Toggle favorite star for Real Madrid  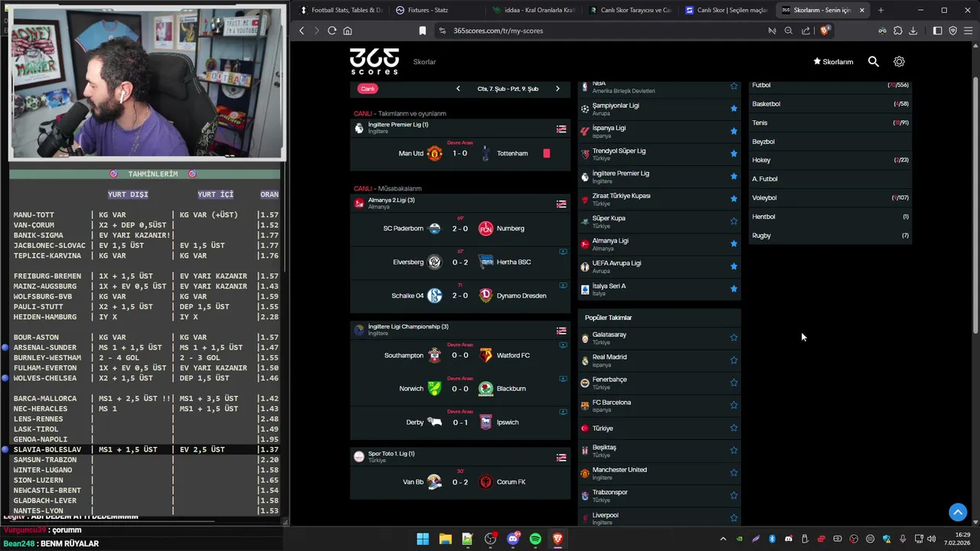point(733,360)
